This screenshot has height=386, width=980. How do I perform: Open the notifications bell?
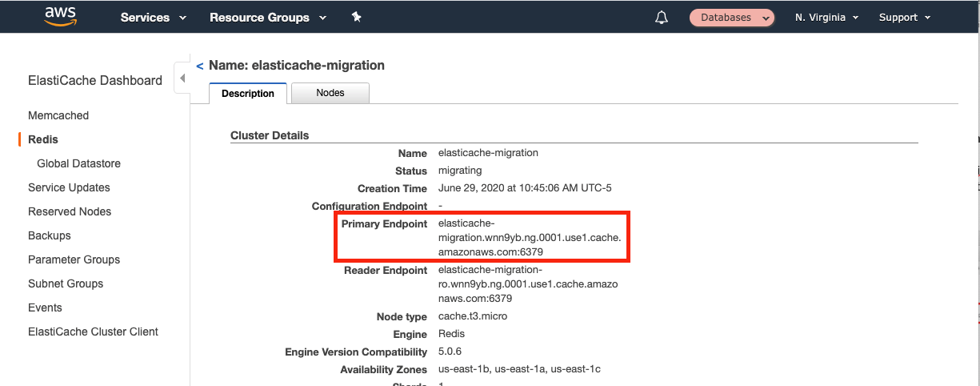pyautogui.click(x=662, y=18)
